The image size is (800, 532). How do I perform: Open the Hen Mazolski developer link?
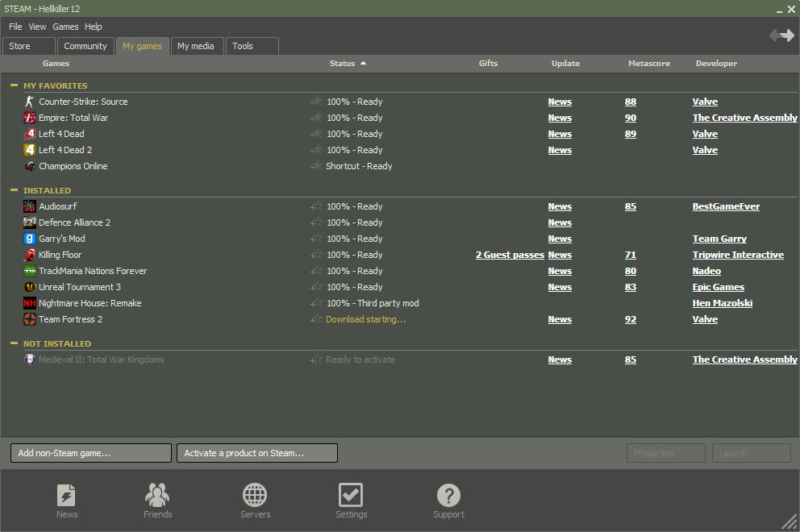(723, 304)
